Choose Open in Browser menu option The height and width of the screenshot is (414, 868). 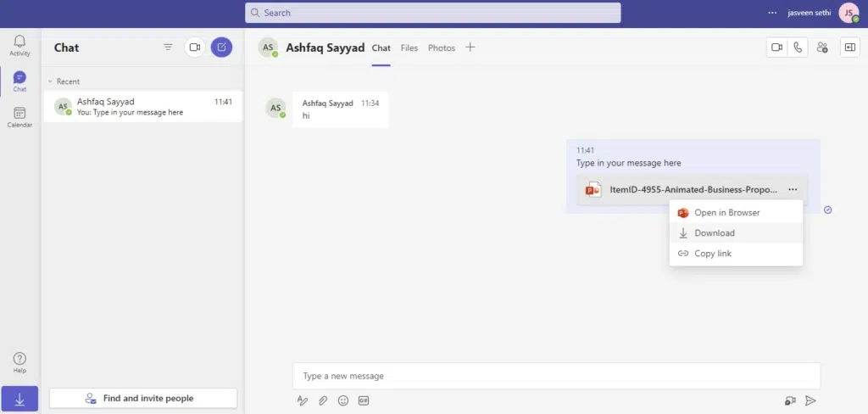point(726,213)
